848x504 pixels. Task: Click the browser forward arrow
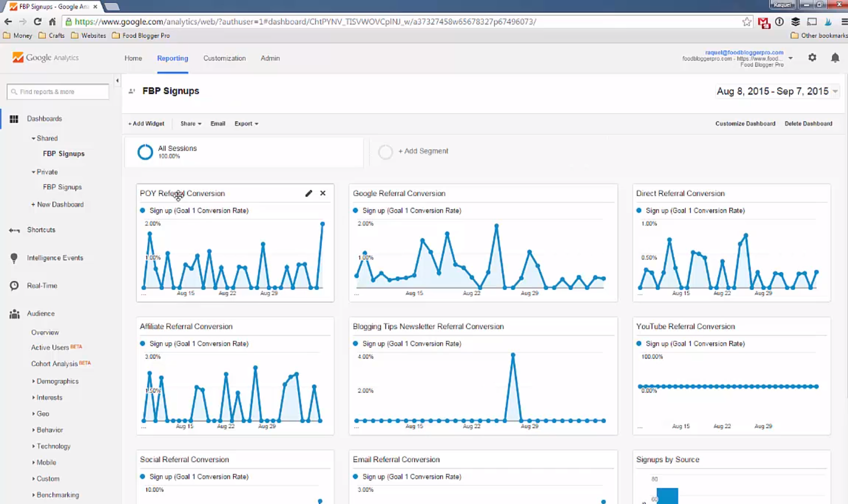[23, 22]
